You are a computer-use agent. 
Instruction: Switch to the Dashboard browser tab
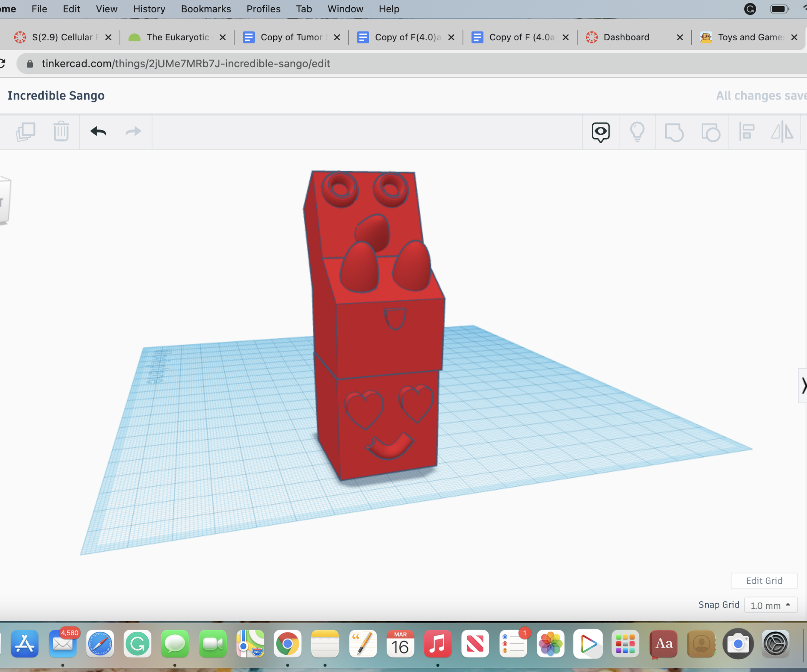click(x=626, y=37)
